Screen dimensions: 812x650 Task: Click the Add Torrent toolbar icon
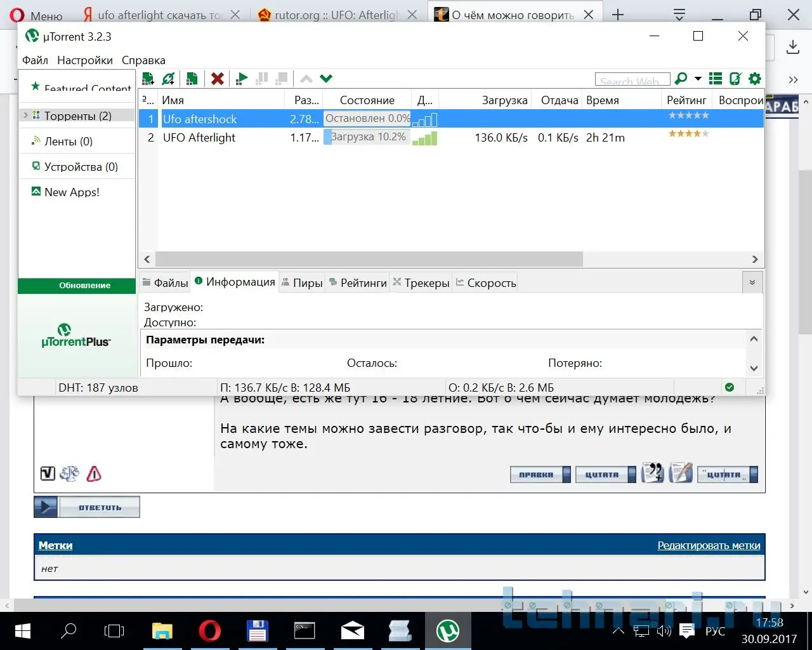tap(148, 79)
